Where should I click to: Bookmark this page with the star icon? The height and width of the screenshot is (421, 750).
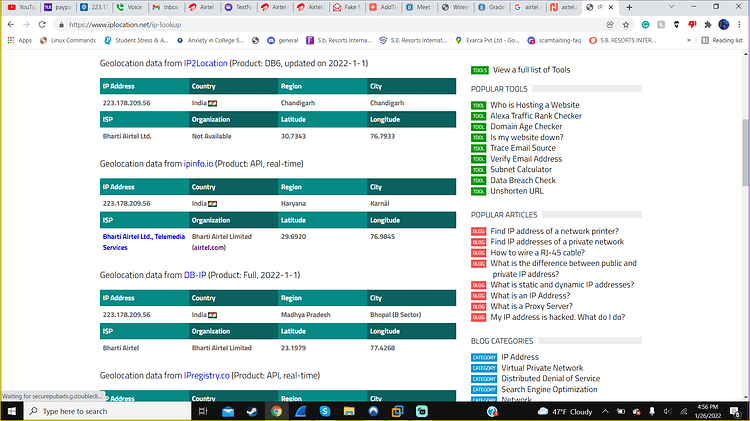[626, 24]
